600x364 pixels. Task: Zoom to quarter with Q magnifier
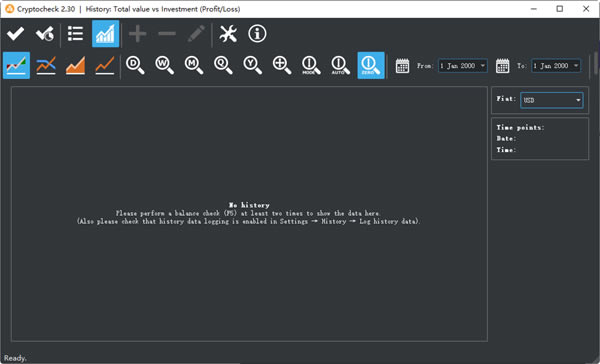coord(223,65)
